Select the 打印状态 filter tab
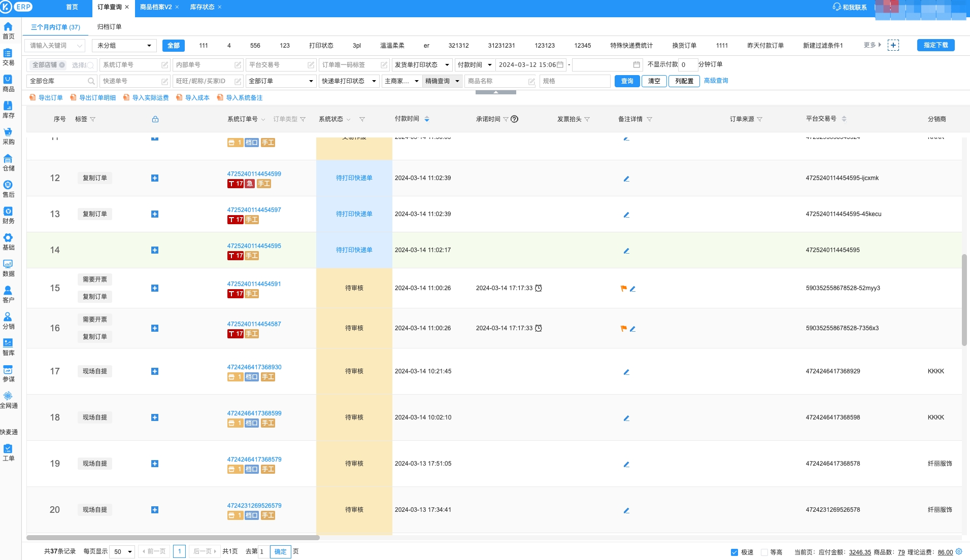970x560 pixels. pyautogui.click(x=321, y=46)
